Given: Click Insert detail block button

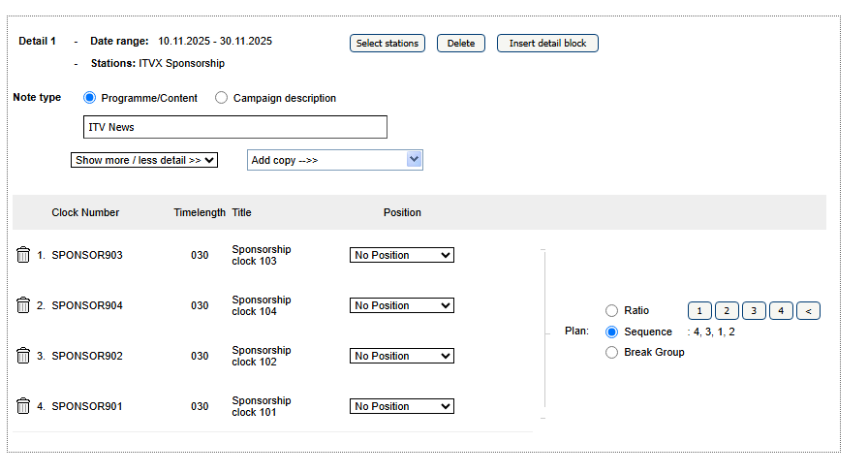Looking at the screenshot, I should tap(547, 44).
